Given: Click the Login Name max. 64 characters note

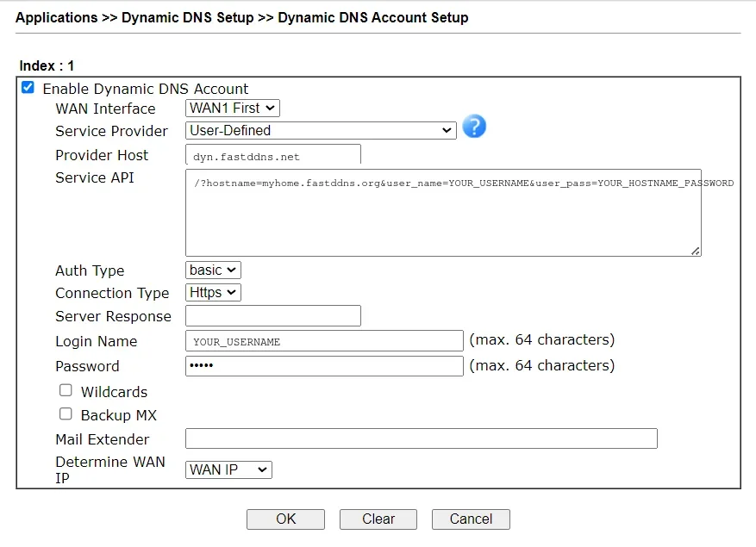Looking at the screenshot, I should point(542,339).
